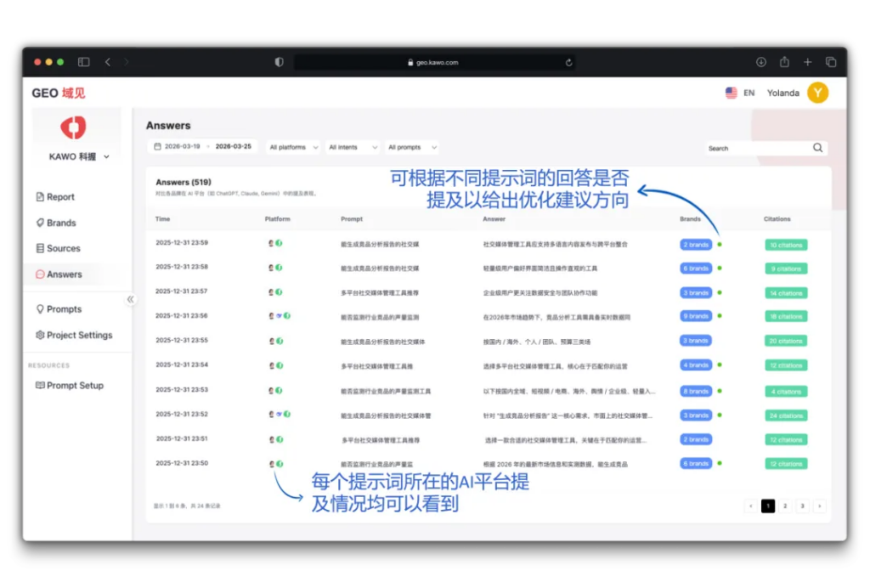The width and height of the screenshot is (870, 588).
Task: Collapse the sidebar using the chevron toggle
Action: click(x=132, y=299)
